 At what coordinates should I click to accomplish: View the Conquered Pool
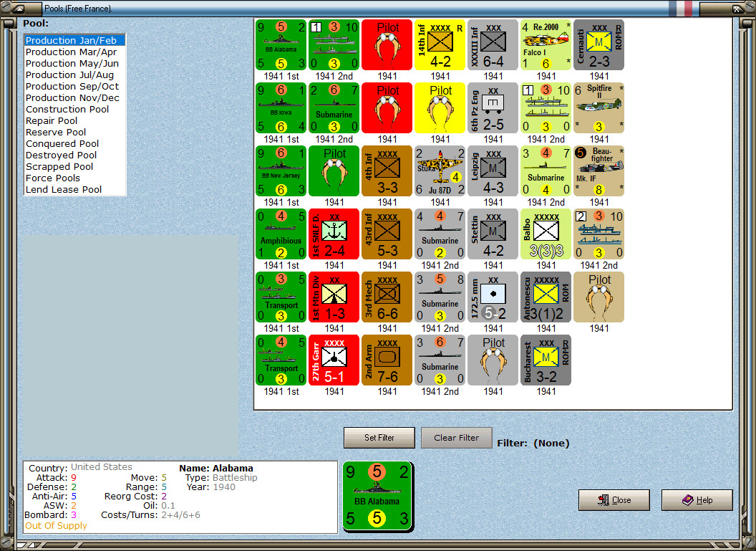(74, 144)
